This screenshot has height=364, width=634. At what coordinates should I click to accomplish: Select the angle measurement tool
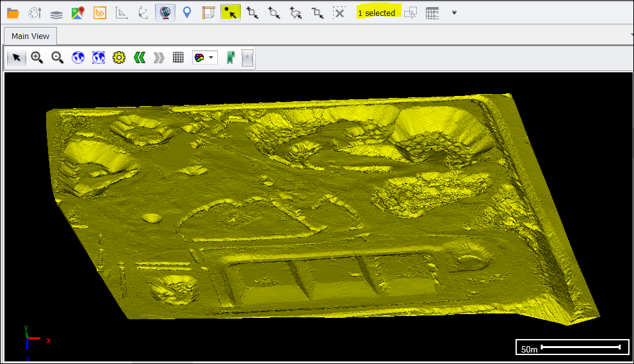[x=122, y=13]
